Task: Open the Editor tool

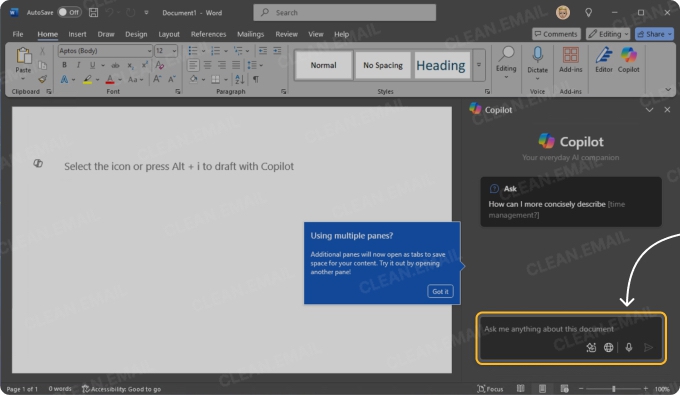Action: click(x=604, y=60)
